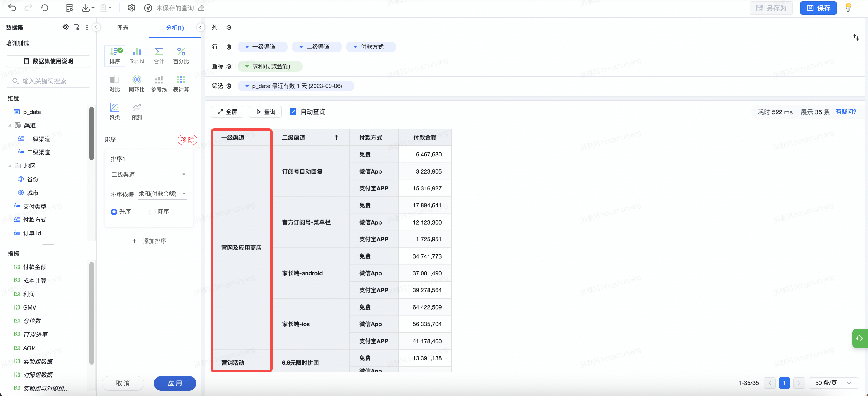
Task: Click the undo arrow icon
Action: pyautogui.click(x=12, y=8)
